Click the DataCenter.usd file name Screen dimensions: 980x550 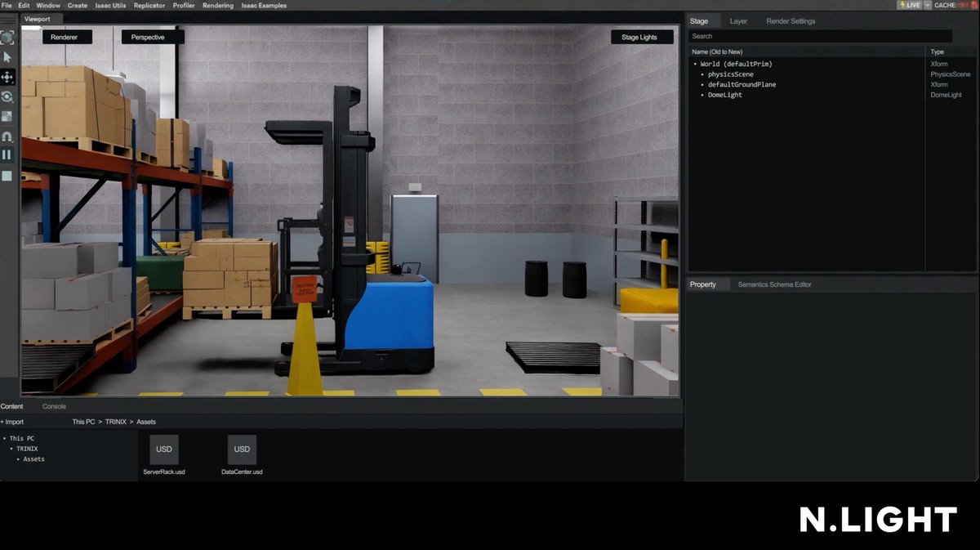(x=242, y=472)
